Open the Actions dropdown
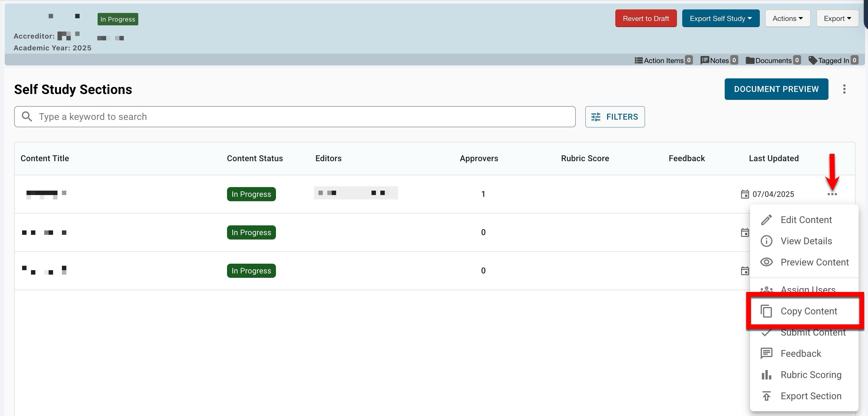Screen dimensions: 868x416 pos(787,19)
